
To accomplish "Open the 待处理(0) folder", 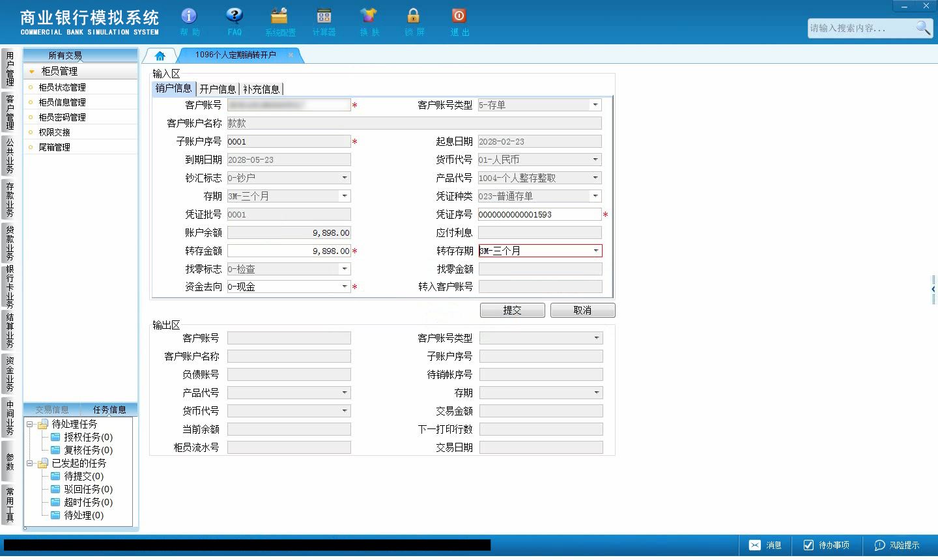I will [x=77, y=515].
